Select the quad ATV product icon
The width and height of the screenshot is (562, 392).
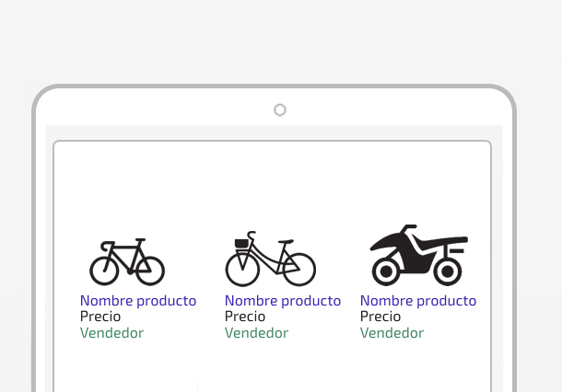(x=419, y=255)
